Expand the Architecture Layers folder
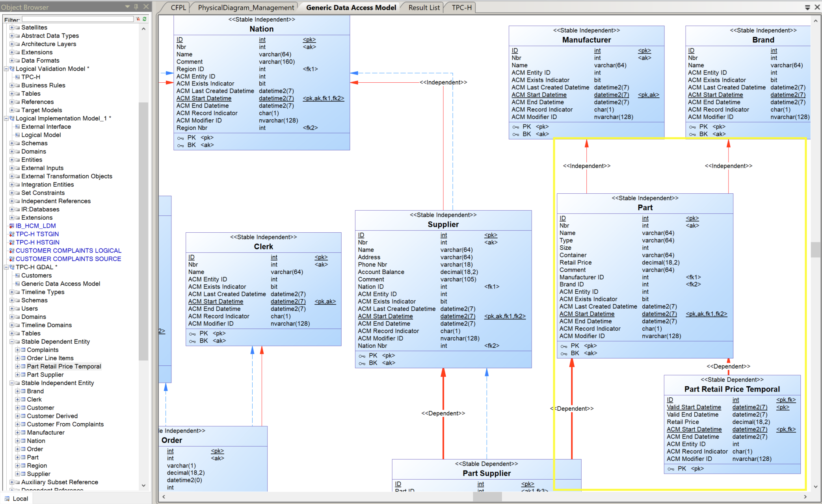 (12, 44)
